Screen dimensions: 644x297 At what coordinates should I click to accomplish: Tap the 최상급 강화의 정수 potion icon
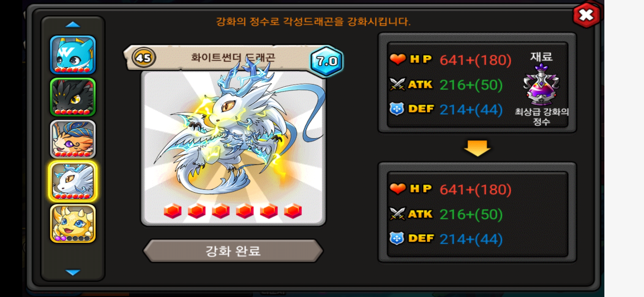tap(541, 85)
